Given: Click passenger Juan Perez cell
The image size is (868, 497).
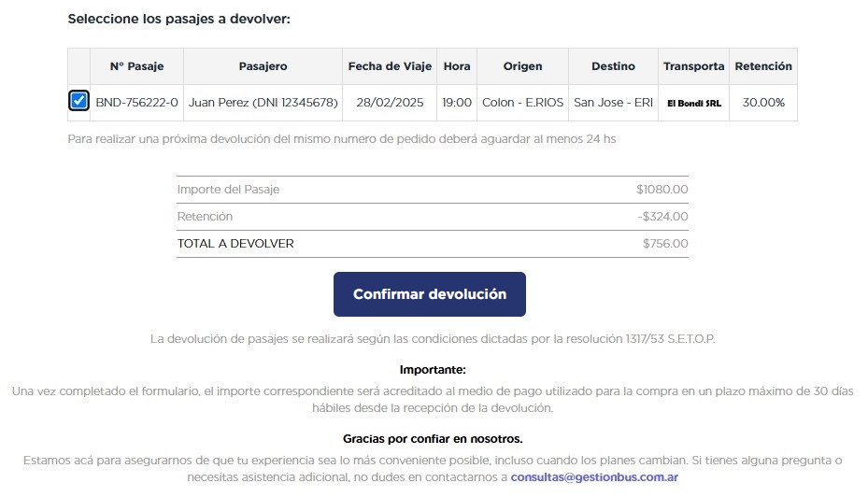Looking at the screenshot, I should [x=263, y=103].
